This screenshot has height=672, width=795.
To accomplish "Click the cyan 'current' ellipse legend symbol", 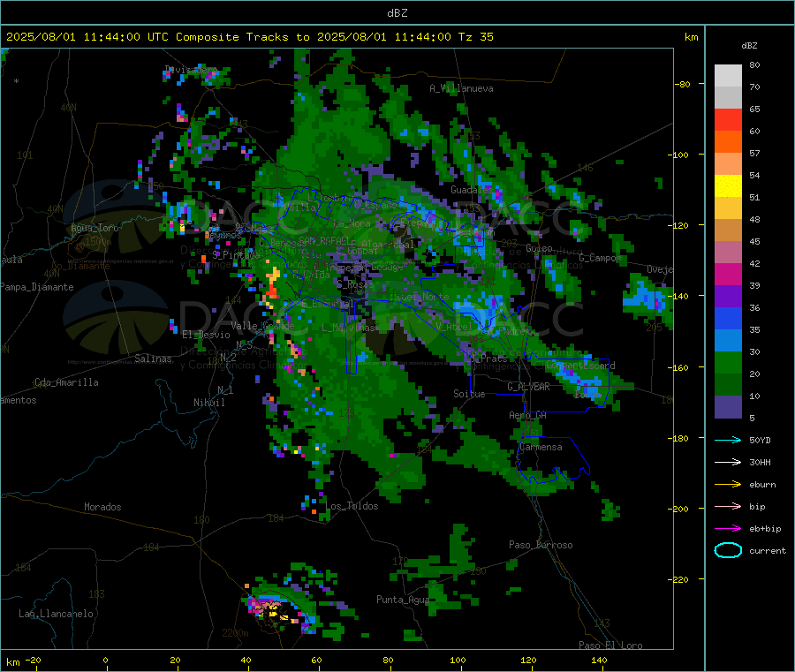I will tap(728, 550).
